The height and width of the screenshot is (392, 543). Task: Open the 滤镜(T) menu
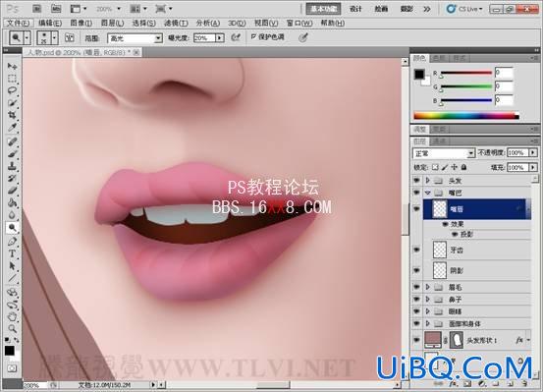176,24
